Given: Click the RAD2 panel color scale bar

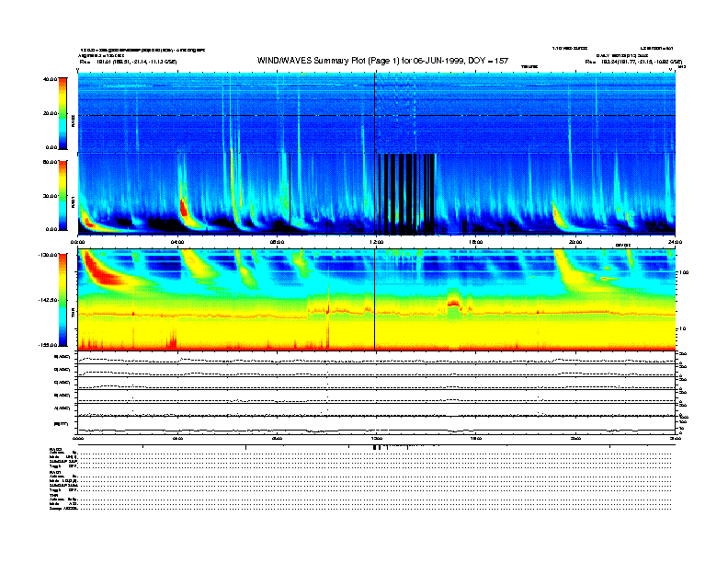Looking at the screenshot, I should [63, 113].
